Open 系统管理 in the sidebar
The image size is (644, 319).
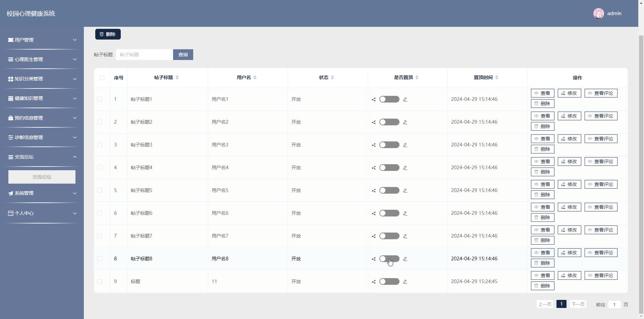click(x=42, y=193)
